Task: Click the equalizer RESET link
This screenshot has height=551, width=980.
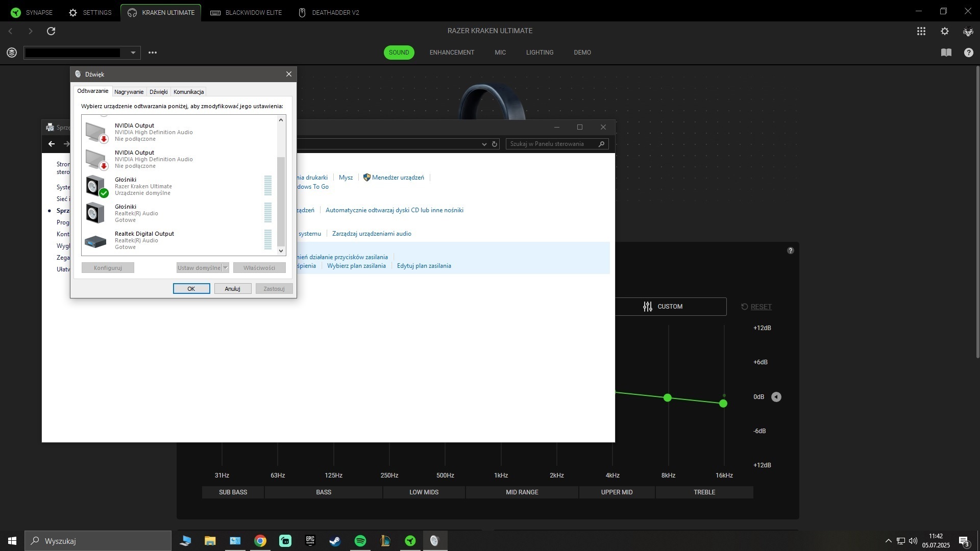Action: (756, 307)
